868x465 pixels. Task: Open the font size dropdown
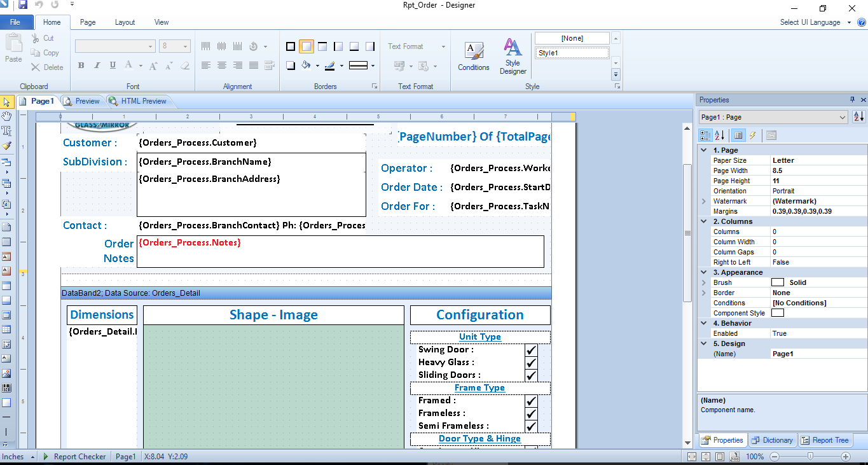tap(186, 46)
